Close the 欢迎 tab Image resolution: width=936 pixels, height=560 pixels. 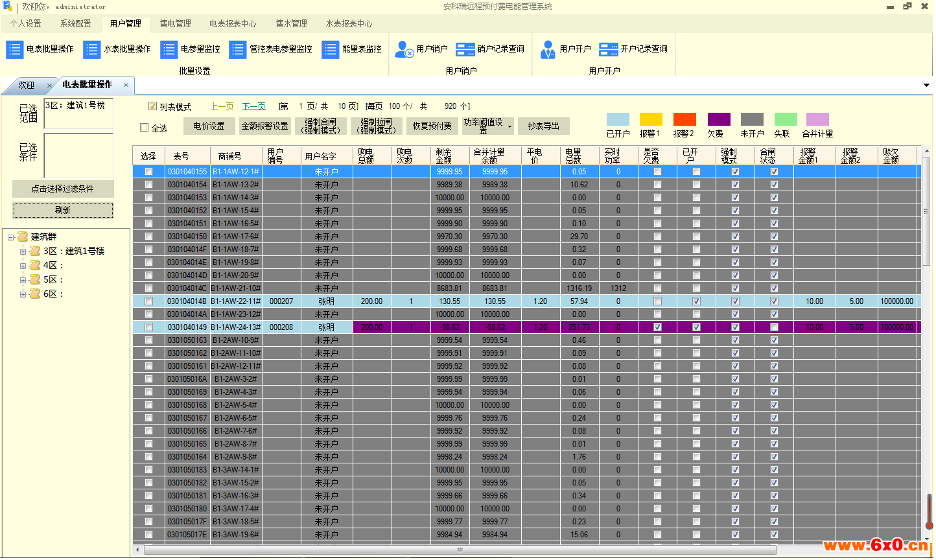click(x=49, y=86)
